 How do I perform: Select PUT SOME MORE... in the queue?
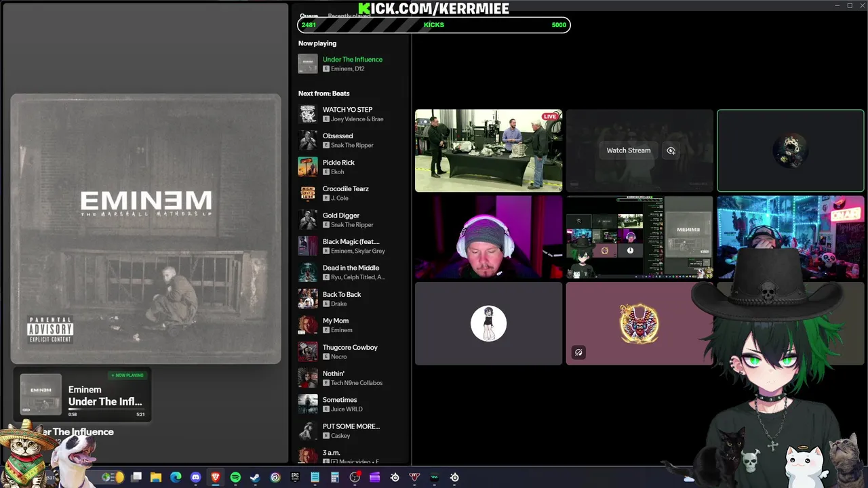click(x=351, y=426)
